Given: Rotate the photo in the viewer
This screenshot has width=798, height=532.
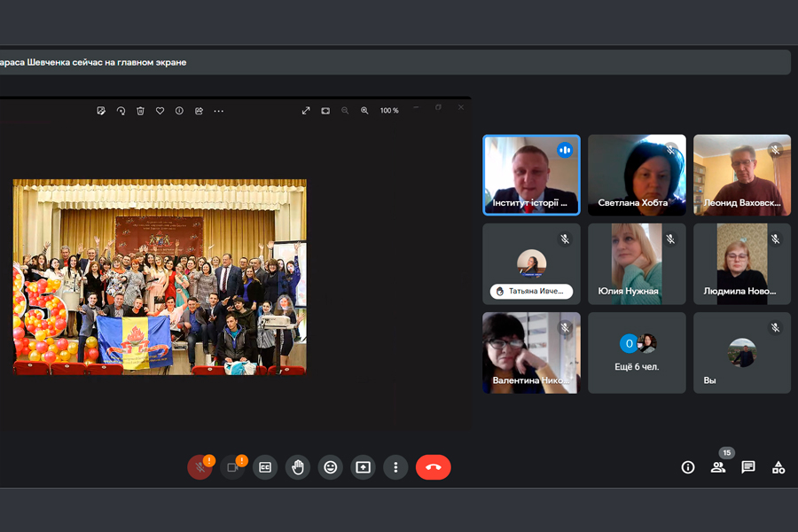Looking at the screenshot, I should [121, 111].
